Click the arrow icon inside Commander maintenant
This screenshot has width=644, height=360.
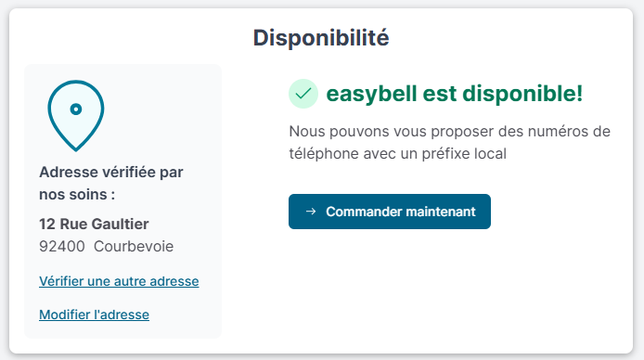[x=311, y=212]
